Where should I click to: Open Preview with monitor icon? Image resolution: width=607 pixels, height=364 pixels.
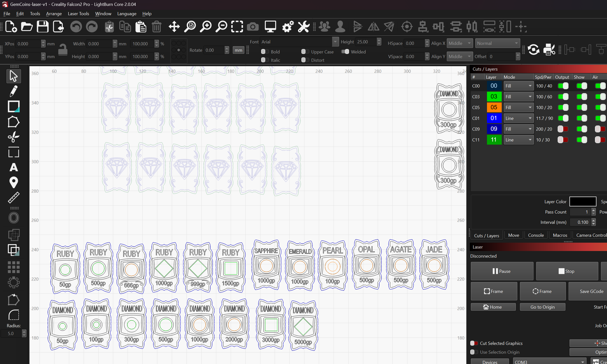point(270,26)
